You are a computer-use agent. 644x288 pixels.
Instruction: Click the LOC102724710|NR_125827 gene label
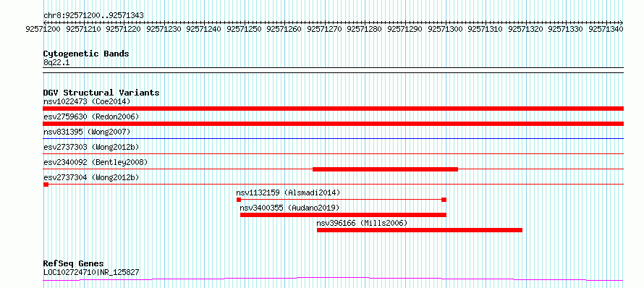click(x=90, y=272)
